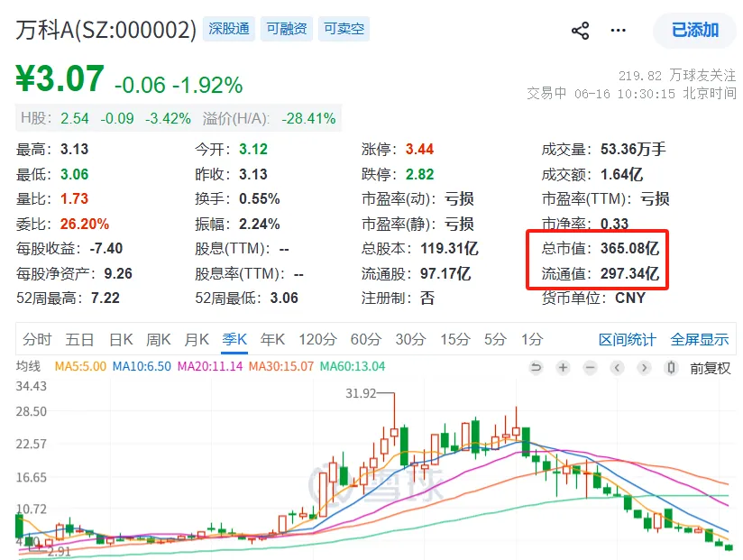Click MA20:11.14 indicator
Screen dimensions: 743x560
[210, 366]
